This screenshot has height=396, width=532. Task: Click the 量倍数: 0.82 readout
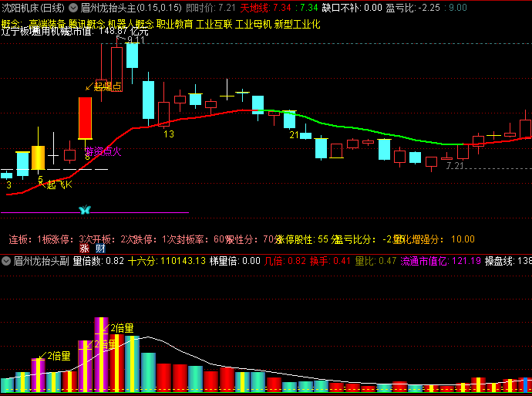[99, 261]
